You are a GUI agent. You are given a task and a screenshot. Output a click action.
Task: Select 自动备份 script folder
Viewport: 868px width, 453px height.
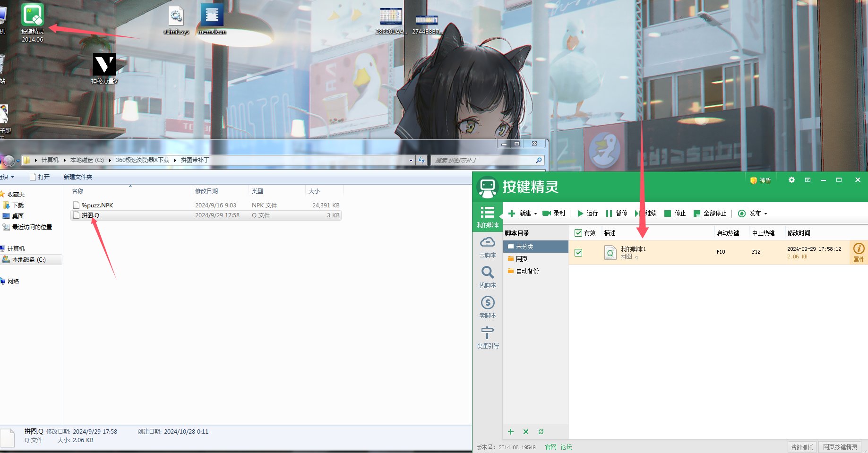536,271
